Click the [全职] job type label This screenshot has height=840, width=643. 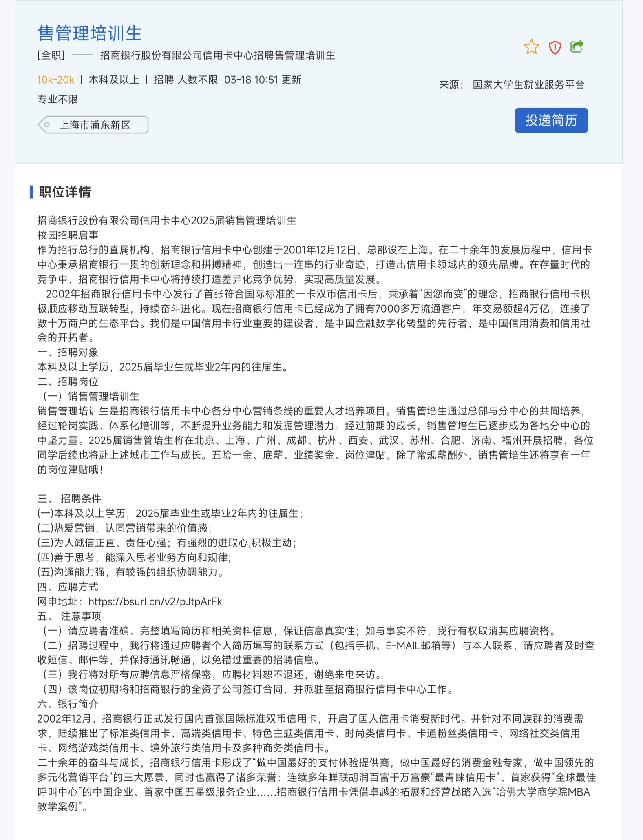[x=51, y=55]
